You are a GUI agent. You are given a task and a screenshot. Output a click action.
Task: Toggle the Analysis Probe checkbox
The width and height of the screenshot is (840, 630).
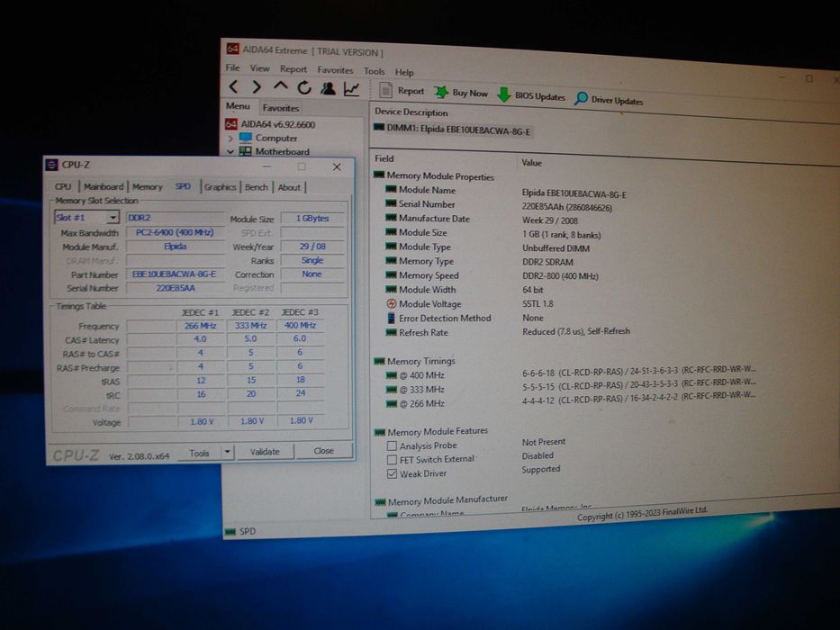(x=392, y=445)
